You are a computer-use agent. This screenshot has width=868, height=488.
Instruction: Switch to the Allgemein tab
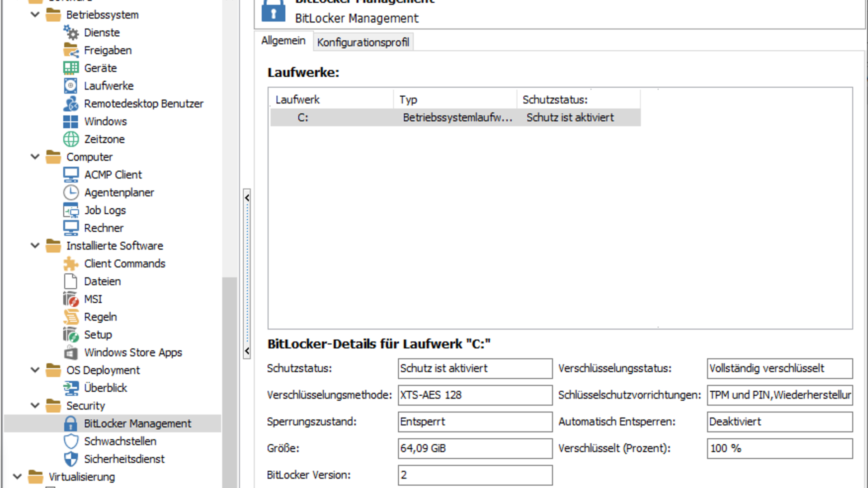tap(283, 41)
